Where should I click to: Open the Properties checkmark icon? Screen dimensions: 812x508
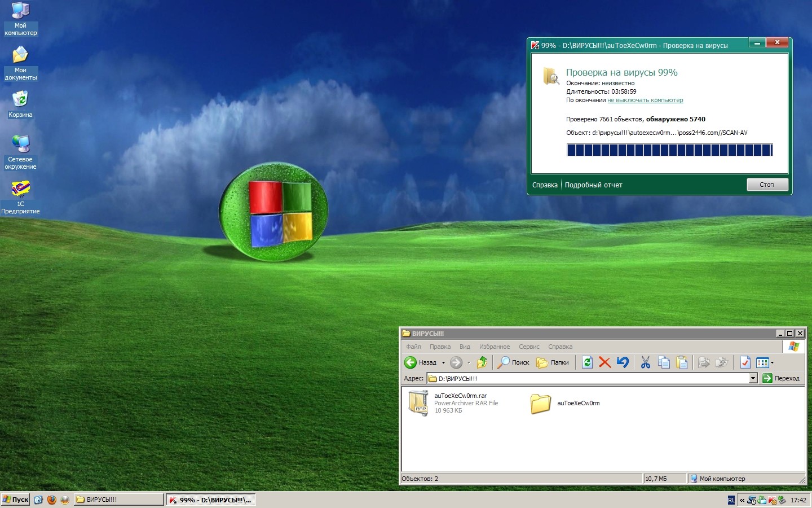coord(745,362)
